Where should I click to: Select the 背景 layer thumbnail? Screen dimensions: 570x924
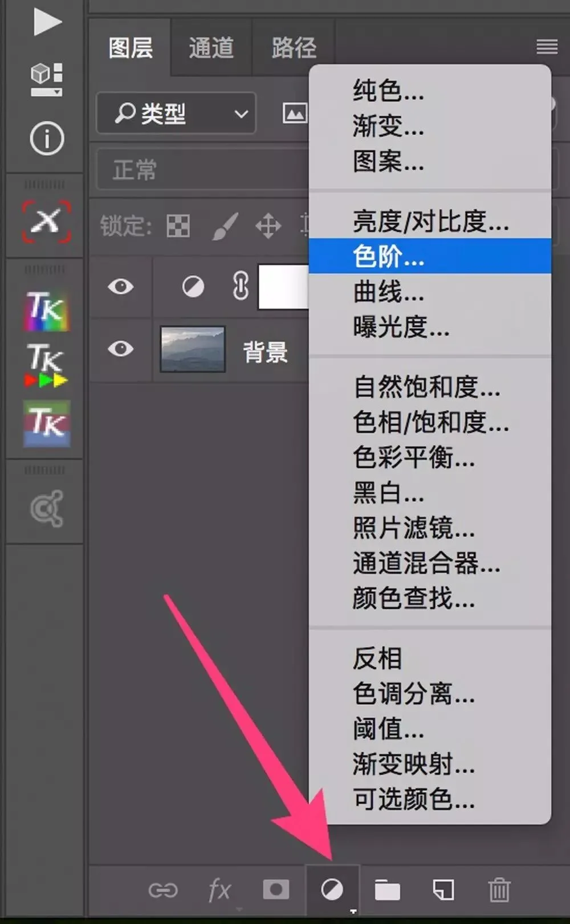[193, 349]
